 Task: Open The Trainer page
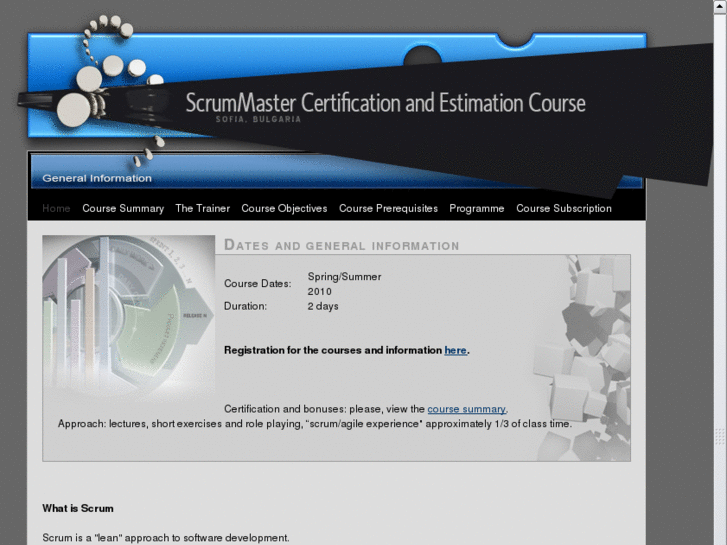203,208
